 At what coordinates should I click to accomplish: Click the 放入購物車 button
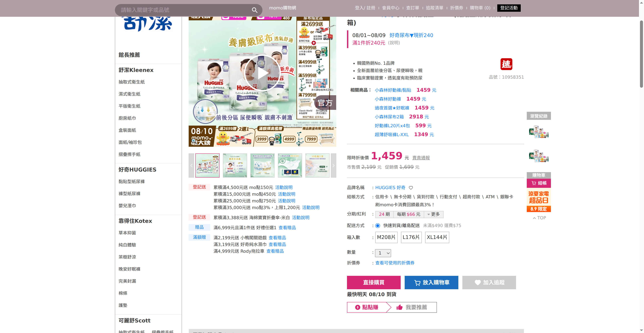pyautogui.click(x=431, y=283)
